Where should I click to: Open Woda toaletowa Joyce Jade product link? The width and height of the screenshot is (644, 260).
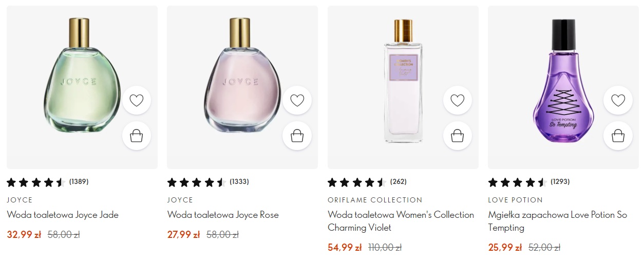[x=63, y=215]
